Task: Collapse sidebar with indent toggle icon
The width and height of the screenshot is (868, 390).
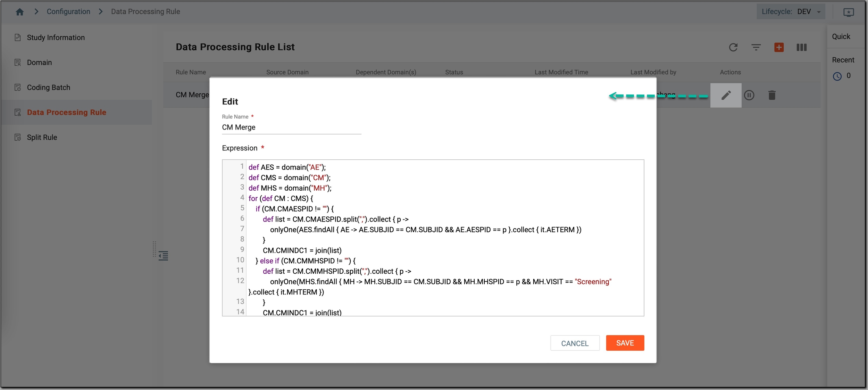Action: [163, 256]
